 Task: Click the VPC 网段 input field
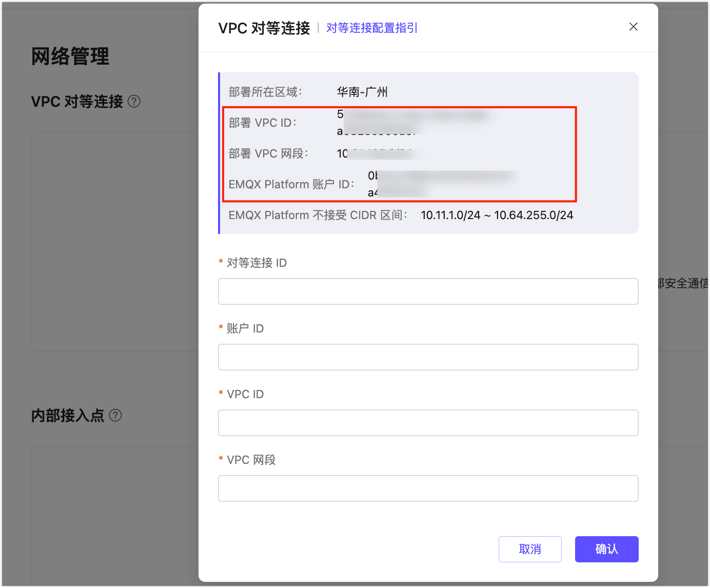(428, 488)
